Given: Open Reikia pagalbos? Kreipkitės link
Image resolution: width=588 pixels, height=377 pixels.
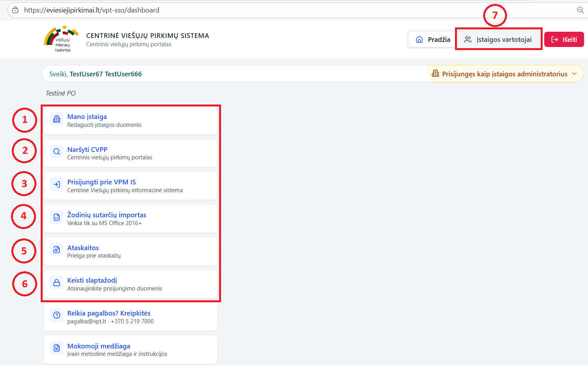Looking at the screenshot, I should [109, 313].
